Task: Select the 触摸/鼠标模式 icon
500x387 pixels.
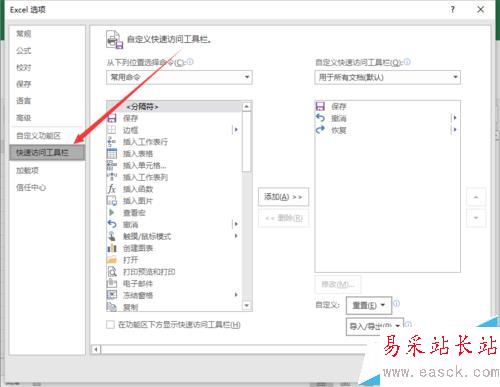Action: click(x=112, y=236)
